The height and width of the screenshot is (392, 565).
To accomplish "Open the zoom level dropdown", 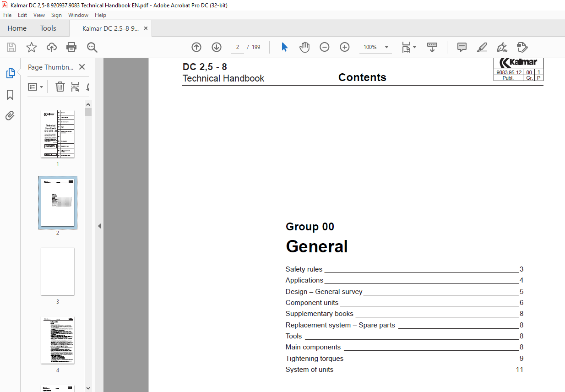I will coord(386,47).
